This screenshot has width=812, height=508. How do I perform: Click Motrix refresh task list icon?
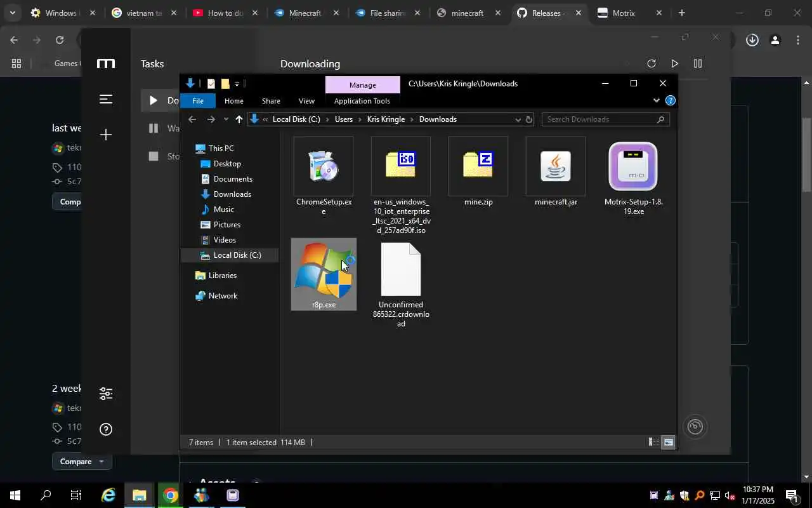point(651,63)
